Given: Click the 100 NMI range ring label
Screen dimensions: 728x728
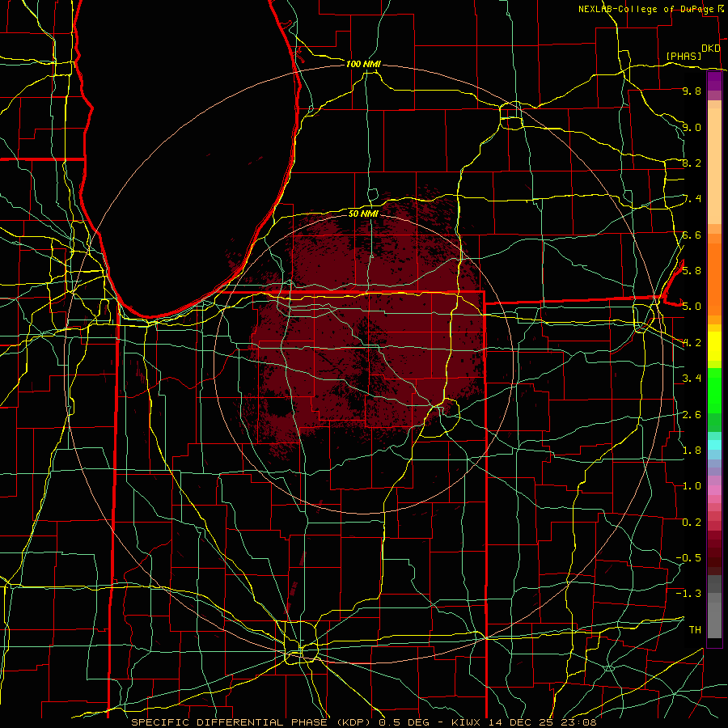Looking at the screenshot, I should pyautogui.click(x=363, y=64).
